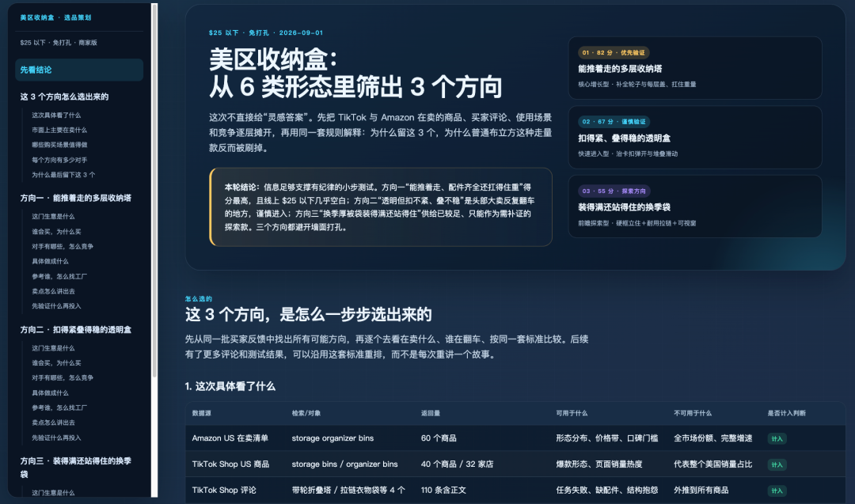Click the 返回量 column header
The height and width of the screenshot is (504, 855).
click(x=430, y=413)
